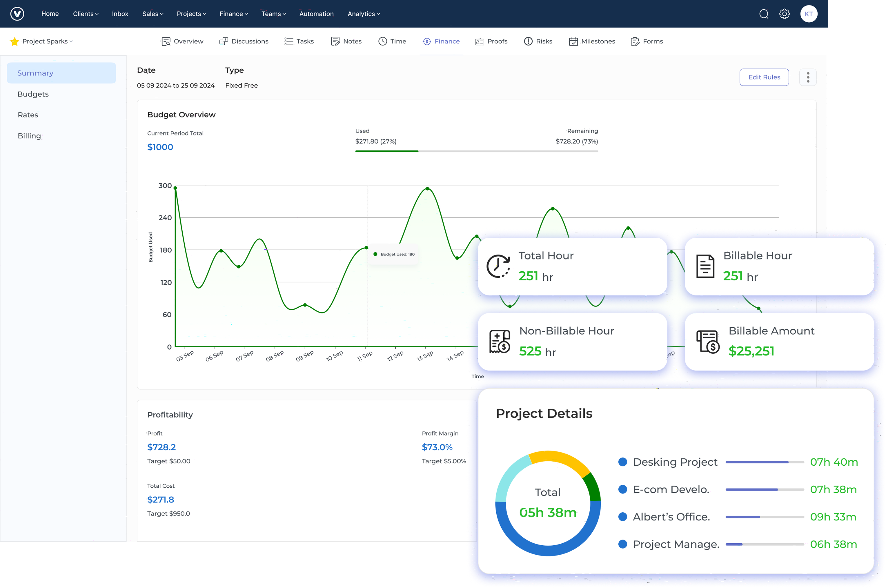Click the blue dot beside Desking Project

(x=622, y=462)
